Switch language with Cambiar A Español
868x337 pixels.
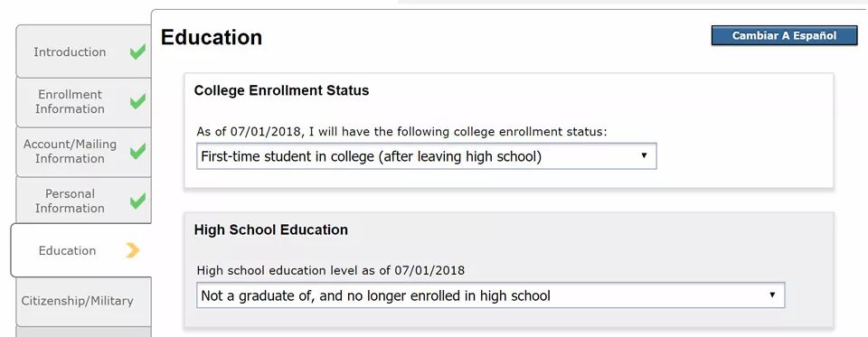coord(784,35)
